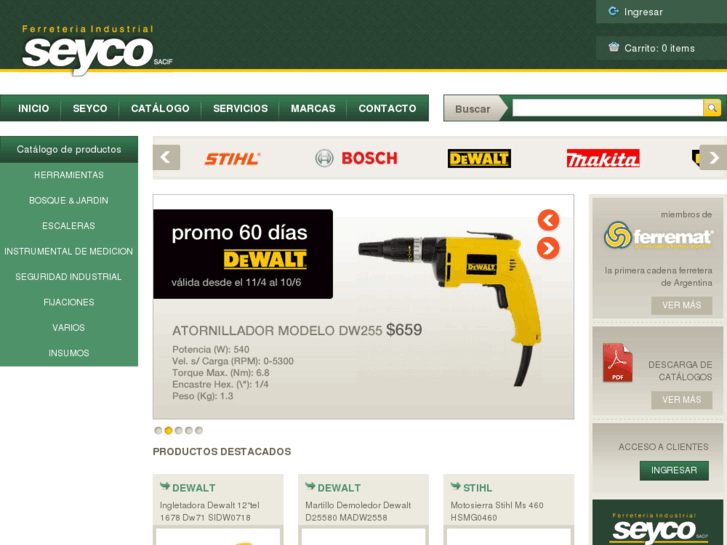
Task: Open INSUMOS category
Action: pyautogui.click(x=69, y=353)
